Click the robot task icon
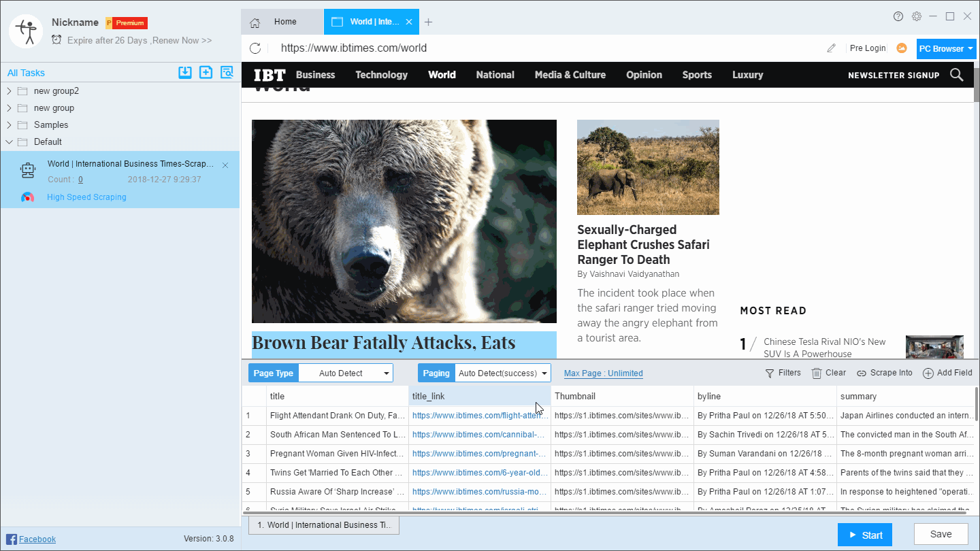The image size is (980, 551). point(27,171)
